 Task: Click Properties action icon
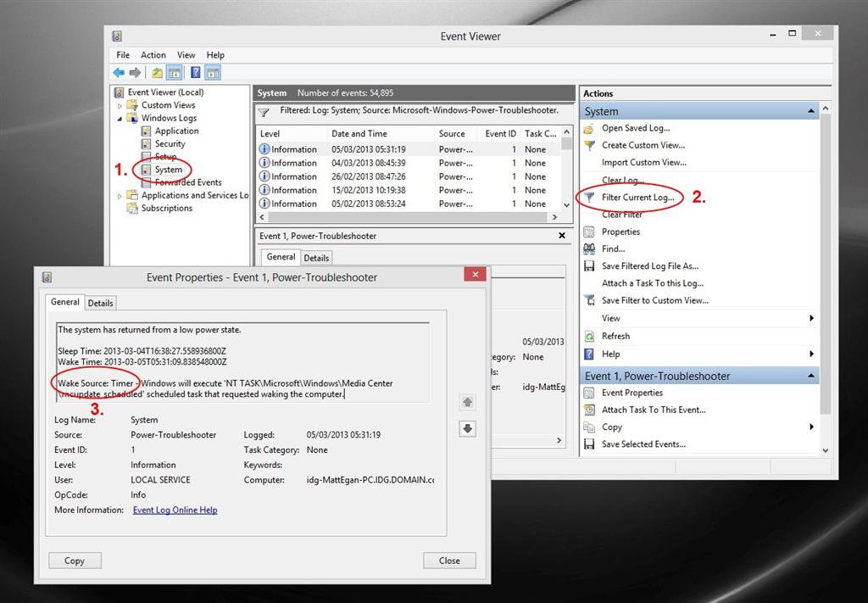point(589,232)
